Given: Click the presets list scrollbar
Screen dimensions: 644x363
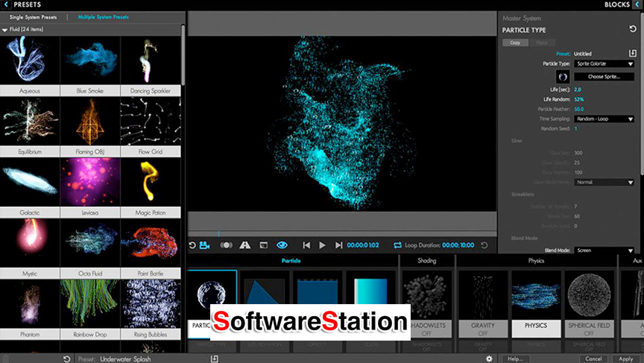Looking at the screenshot, I should 183,55.
